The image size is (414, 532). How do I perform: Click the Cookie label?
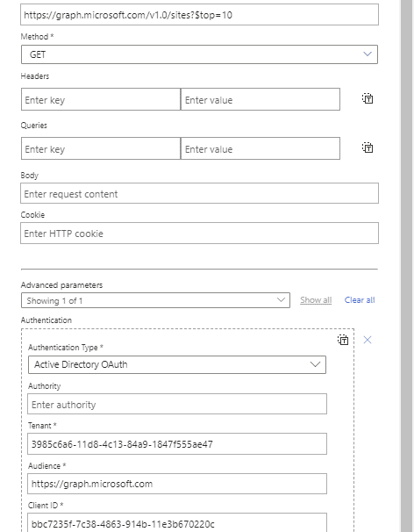coord(32,215)
